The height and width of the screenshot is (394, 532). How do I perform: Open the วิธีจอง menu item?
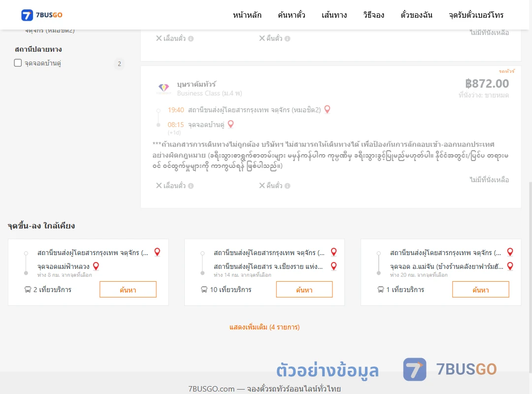(x=373, y=15)
